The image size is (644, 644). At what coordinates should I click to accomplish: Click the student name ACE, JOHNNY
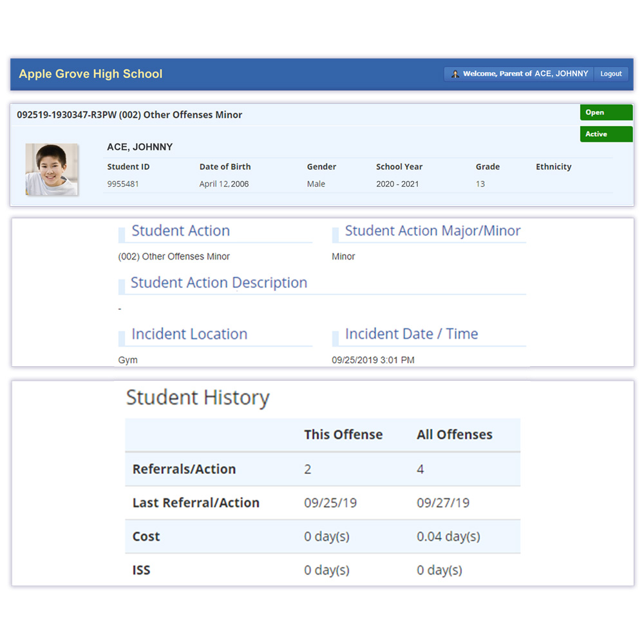140,147
